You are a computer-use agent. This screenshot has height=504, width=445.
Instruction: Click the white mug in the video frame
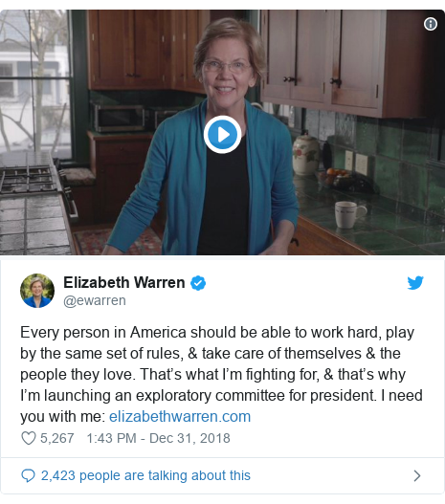(x=350, y=214)
